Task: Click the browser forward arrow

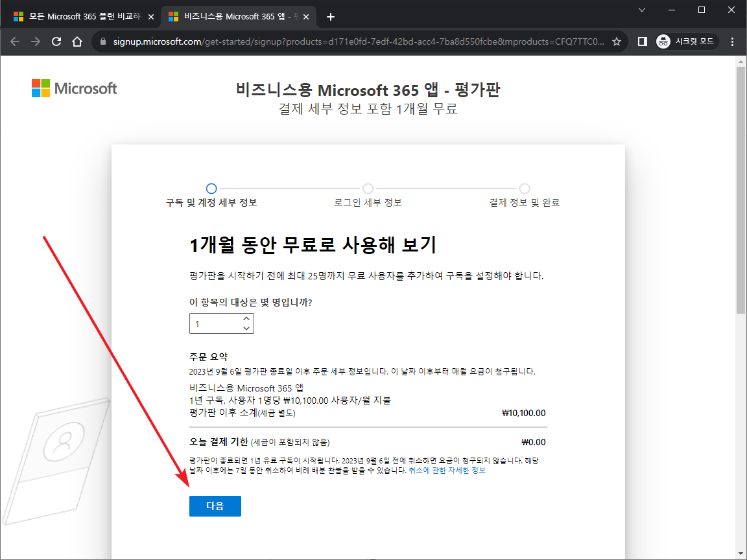Action: 36,41
